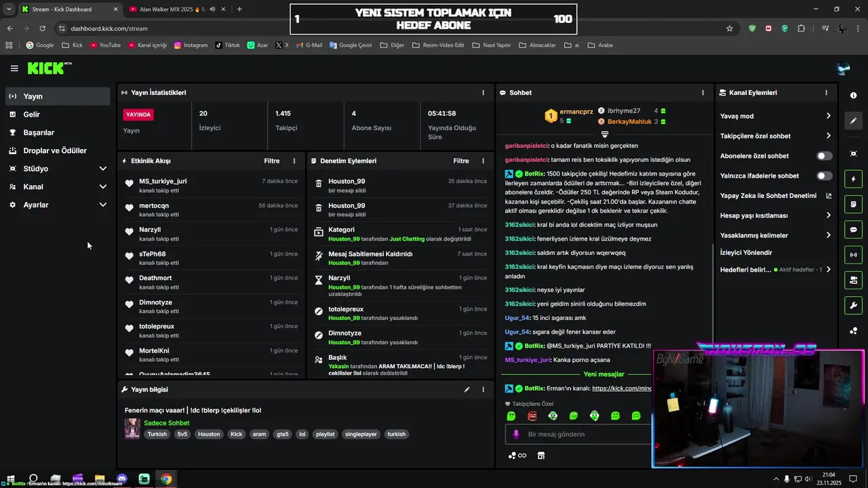The image size is (868, 488).
Task: Go to Gelir in the sidebar
Action: point(58,115)
